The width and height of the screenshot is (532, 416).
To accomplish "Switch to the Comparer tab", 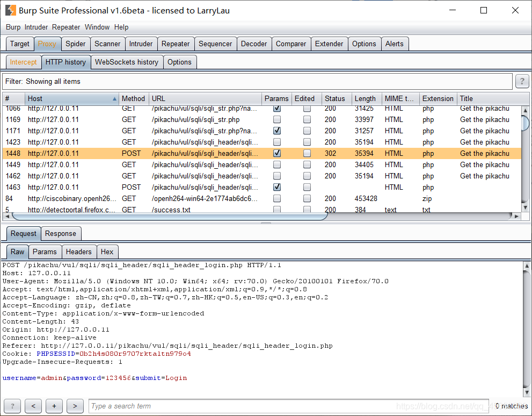I will point(291,44).
